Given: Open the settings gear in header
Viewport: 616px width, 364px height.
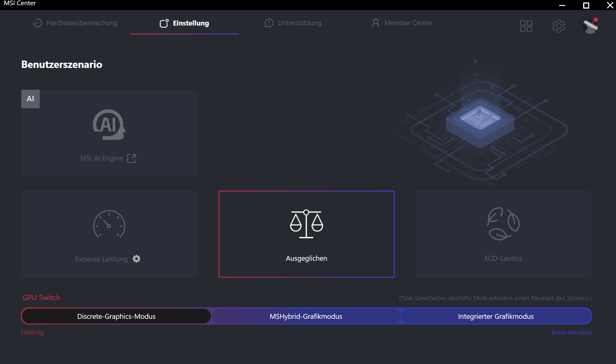Looking at the screenshot, I should click(x=559, y=26).
